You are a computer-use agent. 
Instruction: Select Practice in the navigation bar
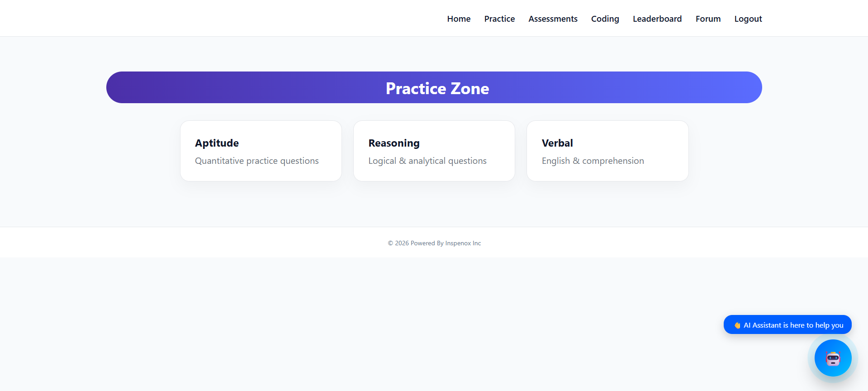pos(499,19)
